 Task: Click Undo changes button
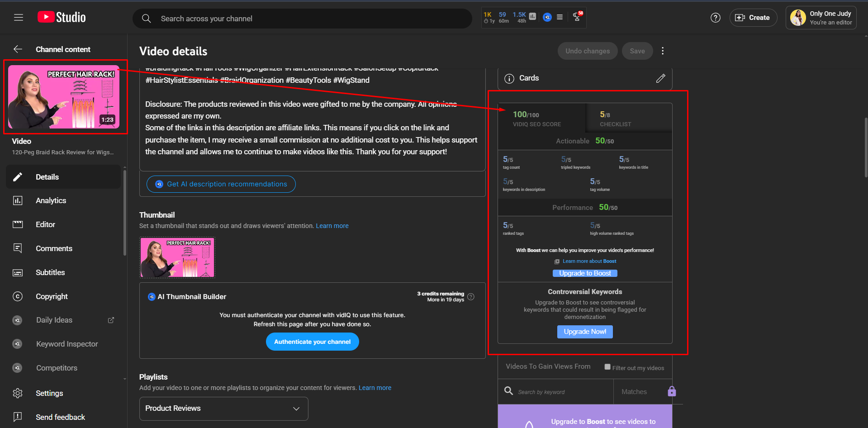[x=587, y=51]
